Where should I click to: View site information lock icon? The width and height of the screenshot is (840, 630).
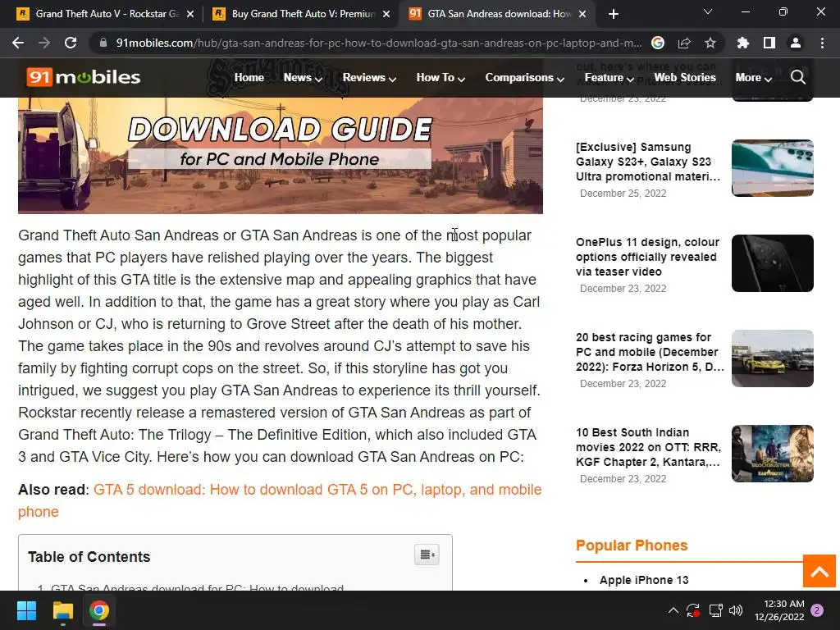[103, 43]
